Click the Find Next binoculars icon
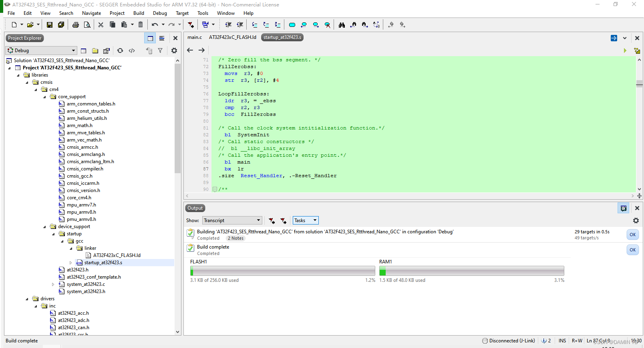This screenshot has height=348, width=644. pos(365,25)
